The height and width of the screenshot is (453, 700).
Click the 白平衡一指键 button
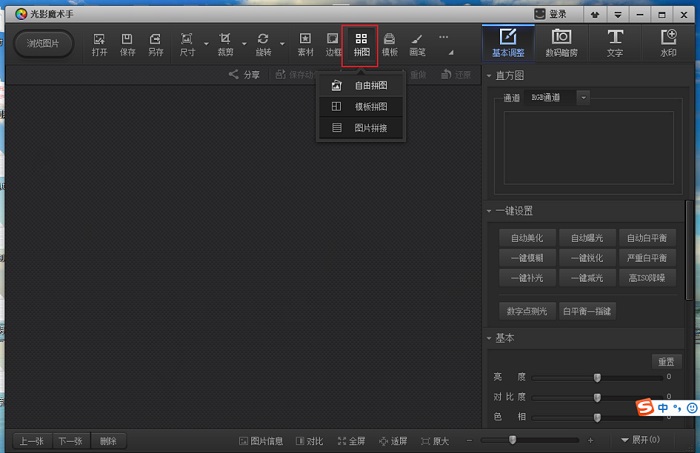587,311
